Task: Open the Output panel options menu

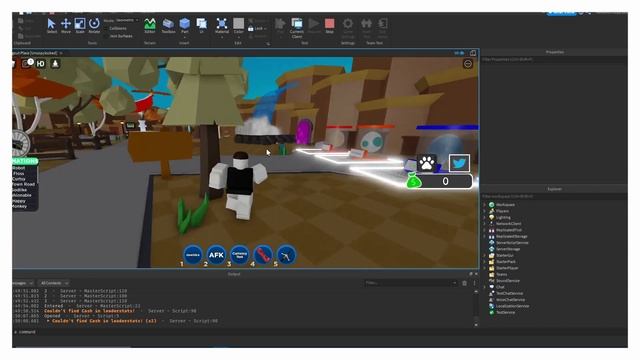Action: tap(474, 283)
